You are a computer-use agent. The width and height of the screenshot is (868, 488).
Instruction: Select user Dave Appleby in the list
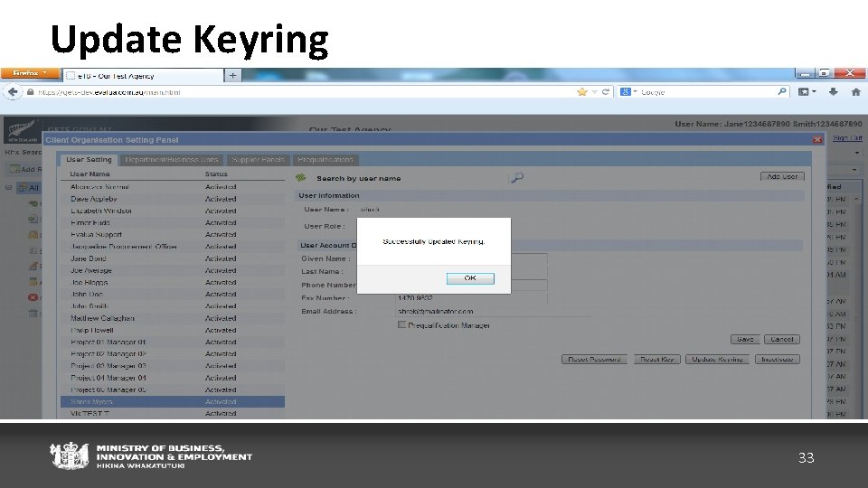[172, 199]
